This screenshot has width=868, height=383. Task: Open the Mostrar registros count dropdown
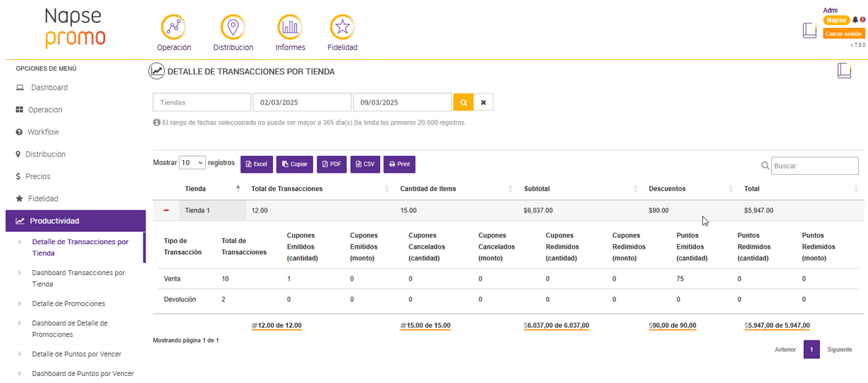pos(192,163)
